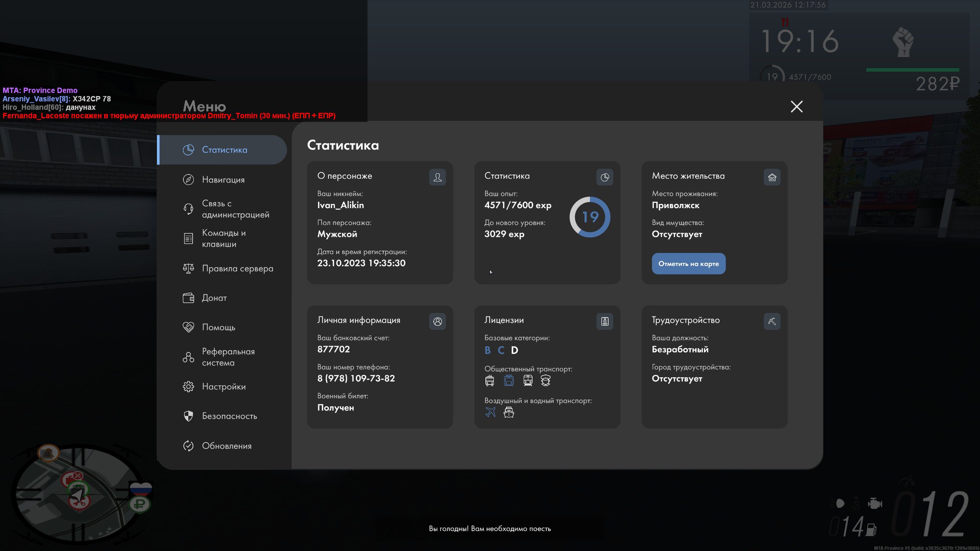
Task: Click the ship license icon
Action: tap(509, 412)
